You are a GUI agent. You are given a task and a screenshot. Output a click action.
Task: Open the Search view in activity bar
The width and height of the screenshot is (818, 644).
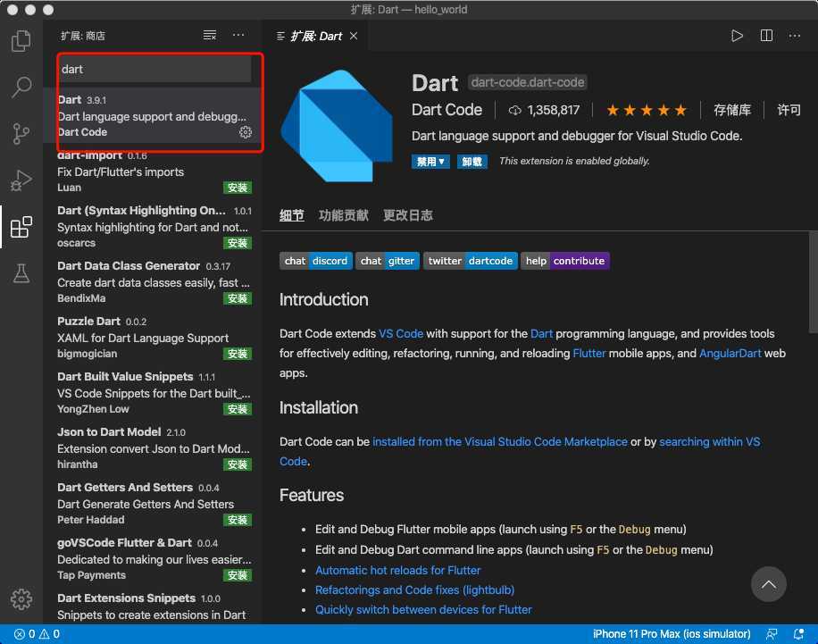[x=21, y=88]
